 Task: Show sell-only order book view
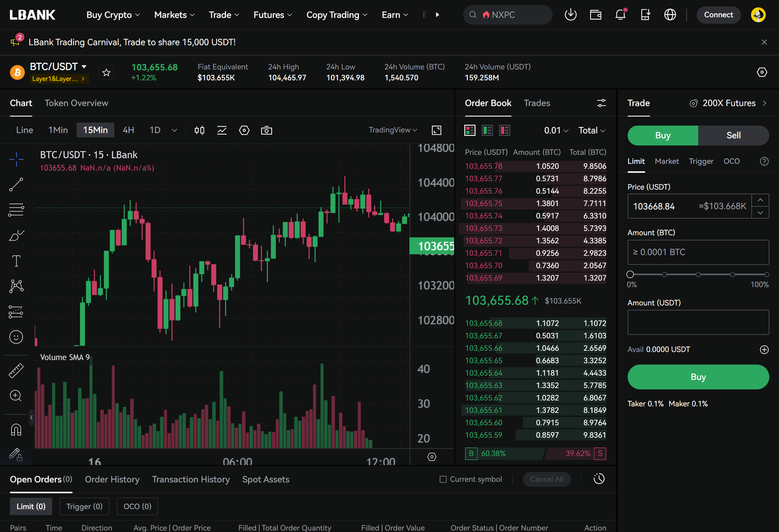tap(505, 130)
